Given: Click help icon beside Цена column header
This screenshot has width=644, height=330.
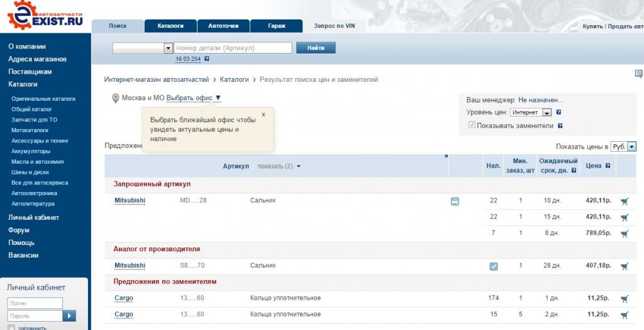Looking at the screenshot, I should coord(608,166).
